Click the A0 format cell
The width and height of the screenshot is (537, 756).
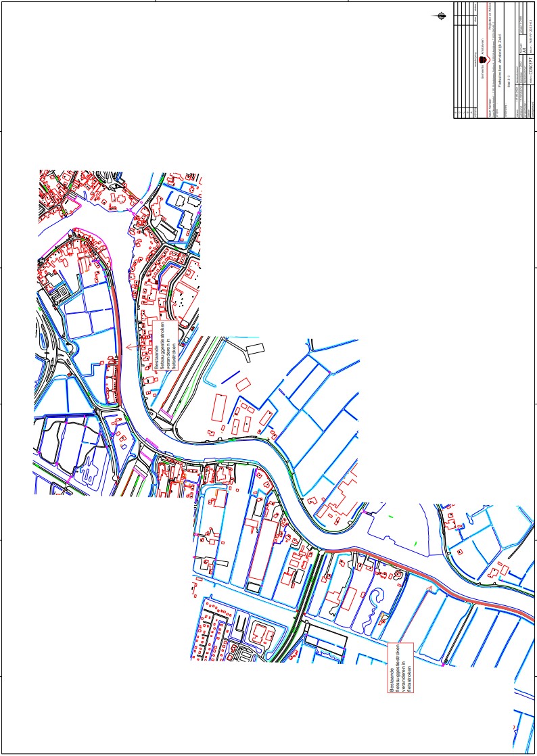click(523, 49)
